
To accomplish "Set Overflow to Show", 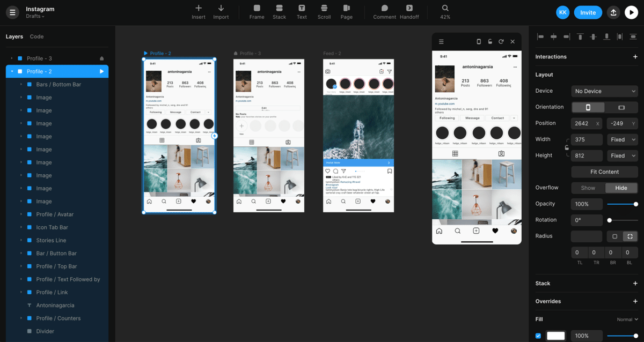I will click(588, 188).
